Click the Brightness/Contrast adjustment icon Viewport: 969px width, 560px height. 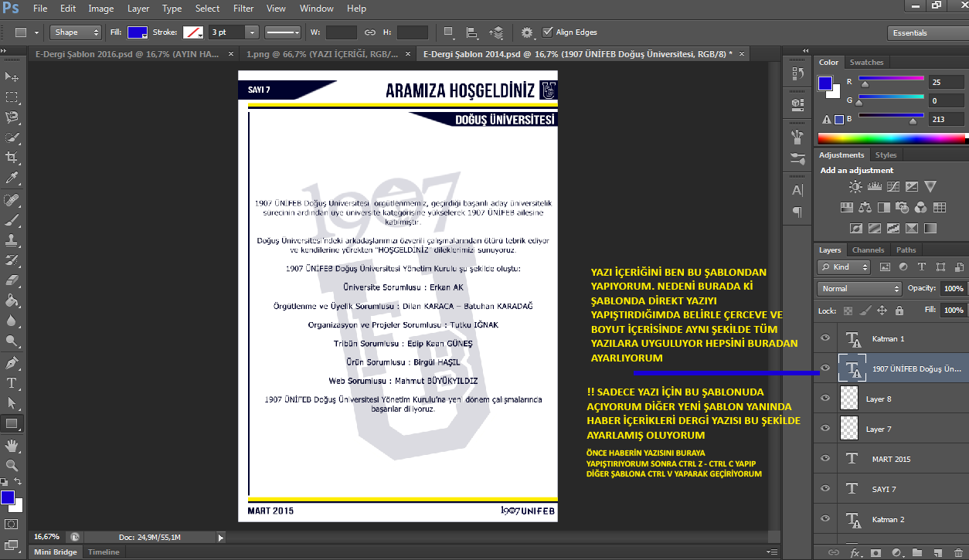click(x=855, y=187)
